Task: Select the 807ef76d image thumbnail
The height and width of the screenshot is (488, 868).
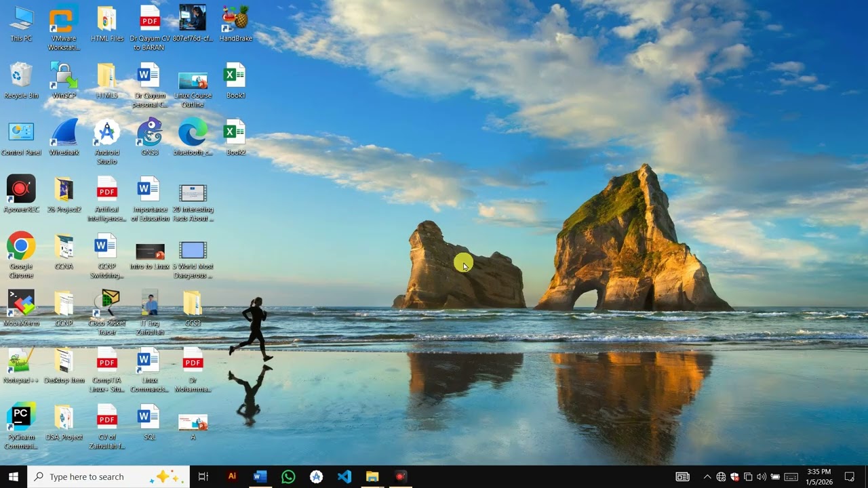Action: click(193, 24)
